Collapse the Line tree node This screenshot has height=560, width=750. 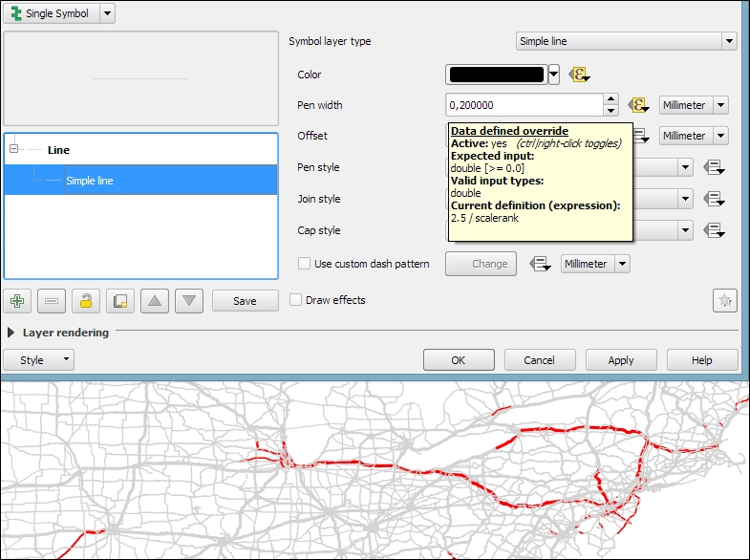(x=14, y=149)
